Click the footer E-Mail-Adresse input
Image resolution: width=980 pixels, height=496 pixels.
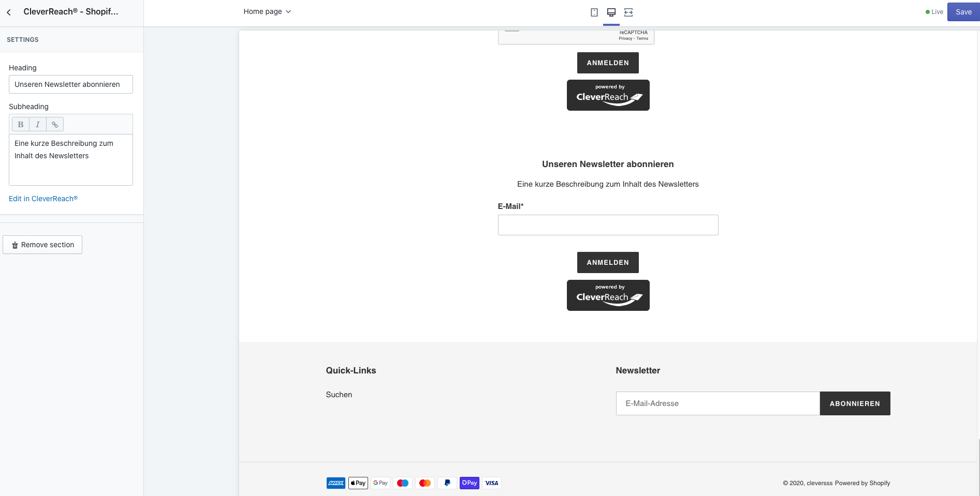click(x=718, y=403)
